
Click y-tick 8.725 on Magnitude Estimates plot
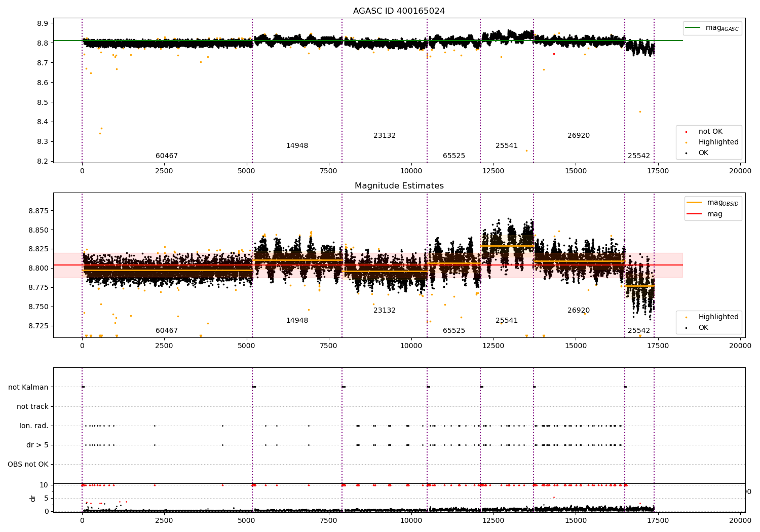(39, 326)
